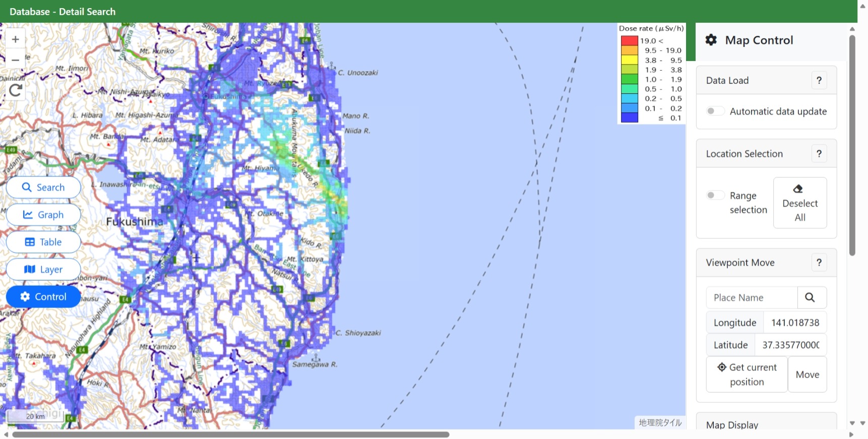Click the Fukushima label on map

(x=135, y=221)
